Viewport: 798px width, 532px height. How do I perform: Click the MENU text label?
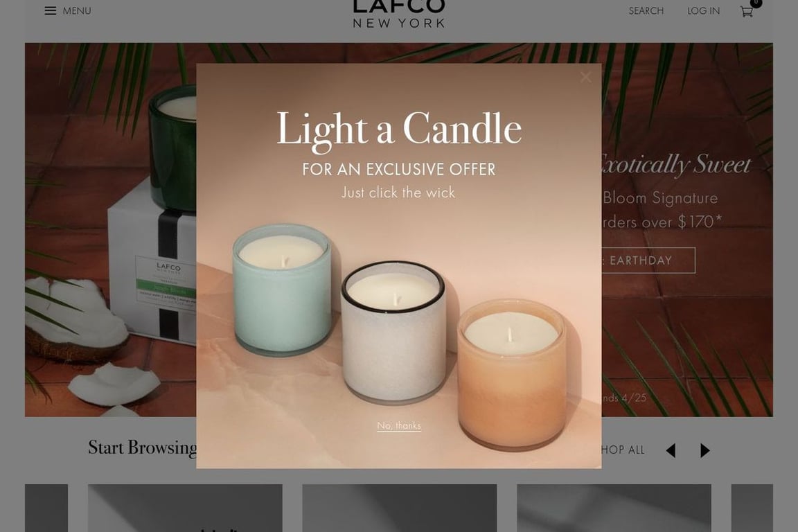[77, 10]
